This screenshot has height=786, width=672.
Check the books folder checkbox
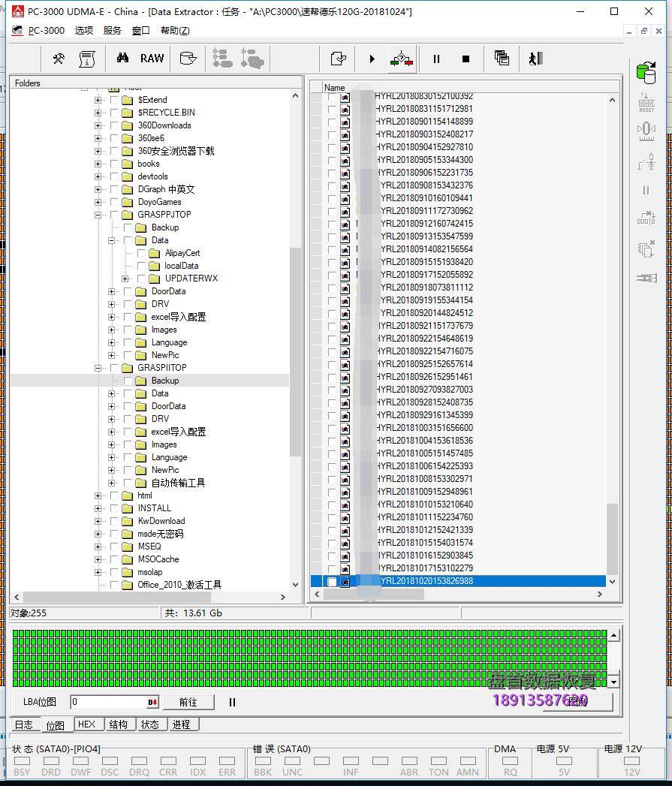coord(114,164)
